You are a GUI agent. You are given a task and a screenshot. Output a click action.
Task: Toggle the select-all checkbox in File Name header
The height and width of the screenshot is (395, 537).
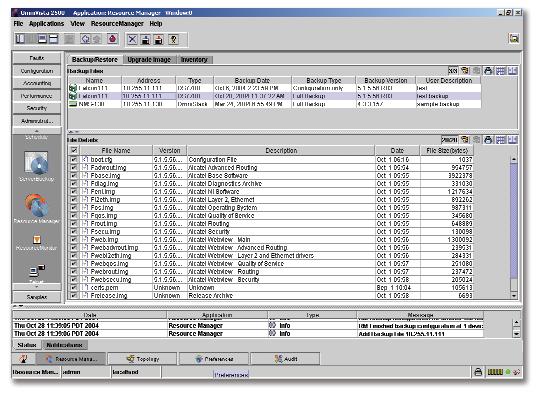pos(74,150)
